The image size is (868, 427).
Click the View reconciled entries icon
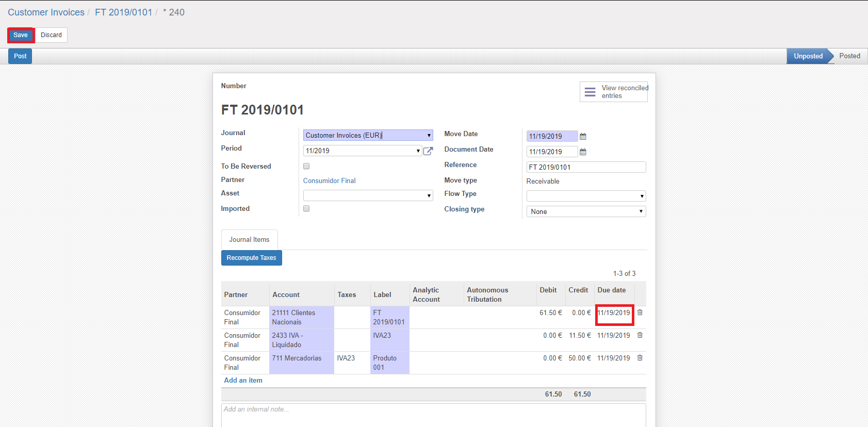[x=590, y=92]
